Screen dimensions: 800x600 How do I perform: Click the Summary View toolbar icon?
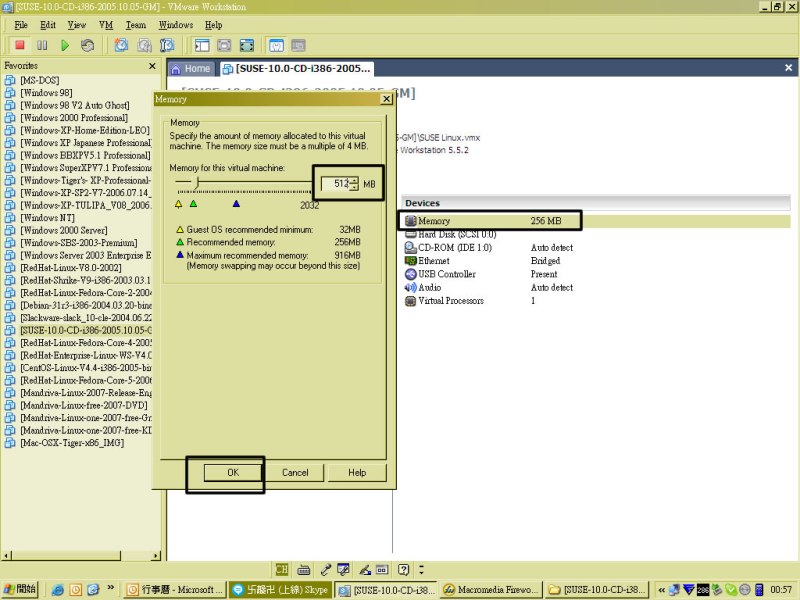[276, 45]
